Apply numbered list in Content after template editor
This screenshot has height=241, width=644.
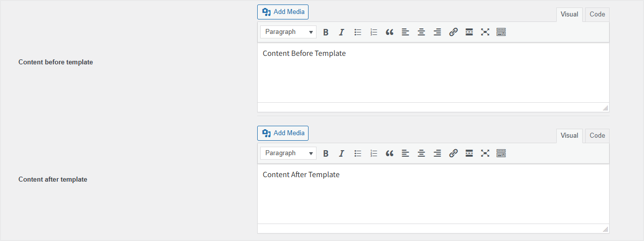pyautogui.click(x=374, y=153)
